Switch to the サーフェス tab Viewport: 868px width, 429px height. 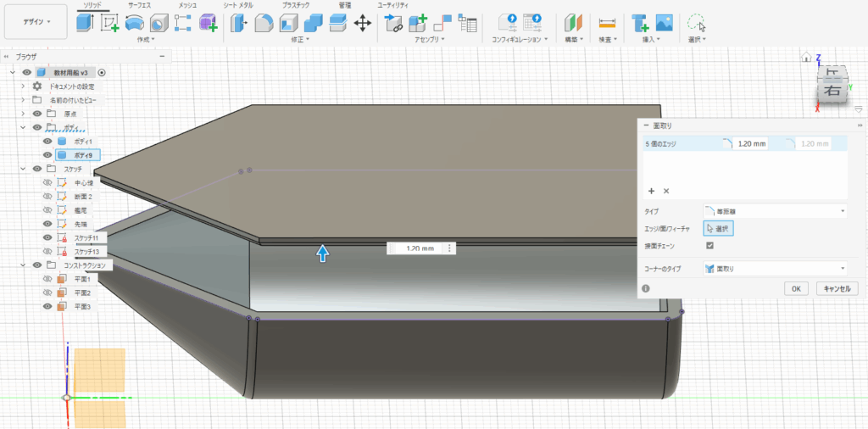click(x=140, y=5)
